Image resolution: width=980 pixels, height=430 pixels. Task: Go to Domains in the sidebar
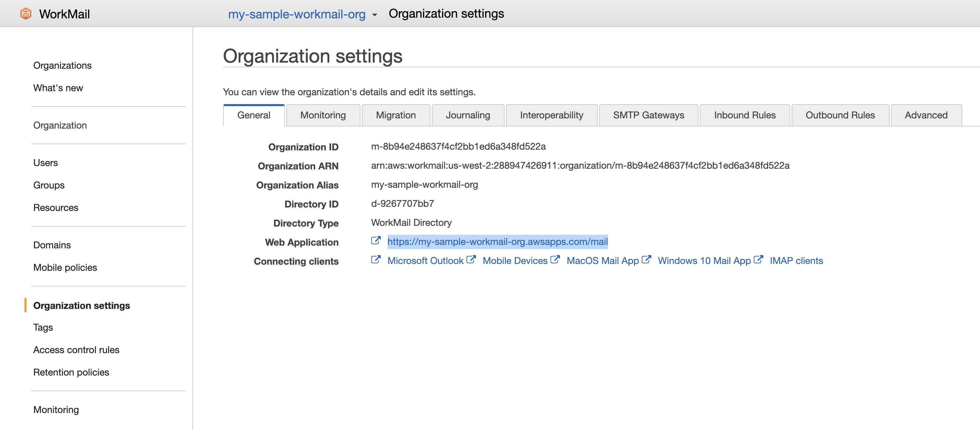coord(52,245)
